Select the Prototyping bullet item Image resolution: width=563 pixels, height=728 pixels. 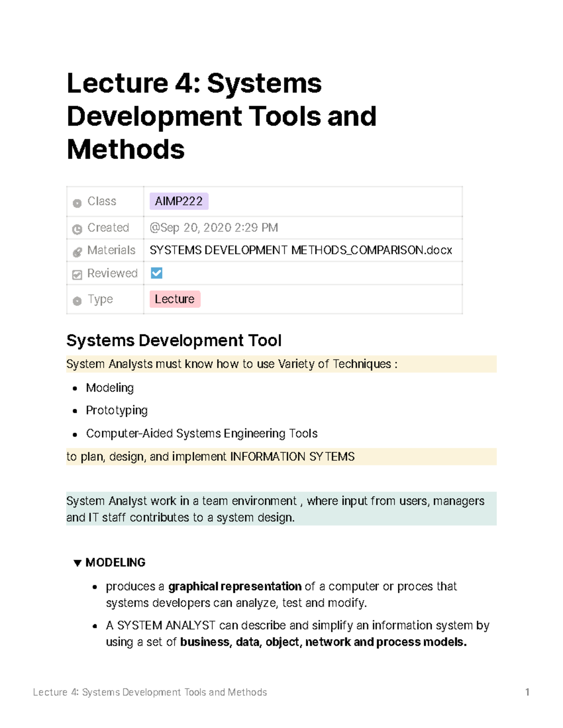pos(117,410)
